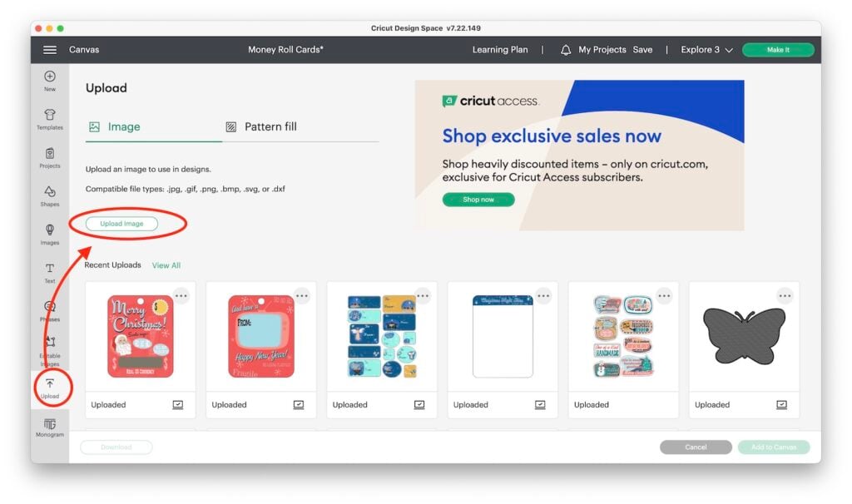The height and width of the screenshot is (504, 852).
Task: Select the Text tool
Action: 49,273
